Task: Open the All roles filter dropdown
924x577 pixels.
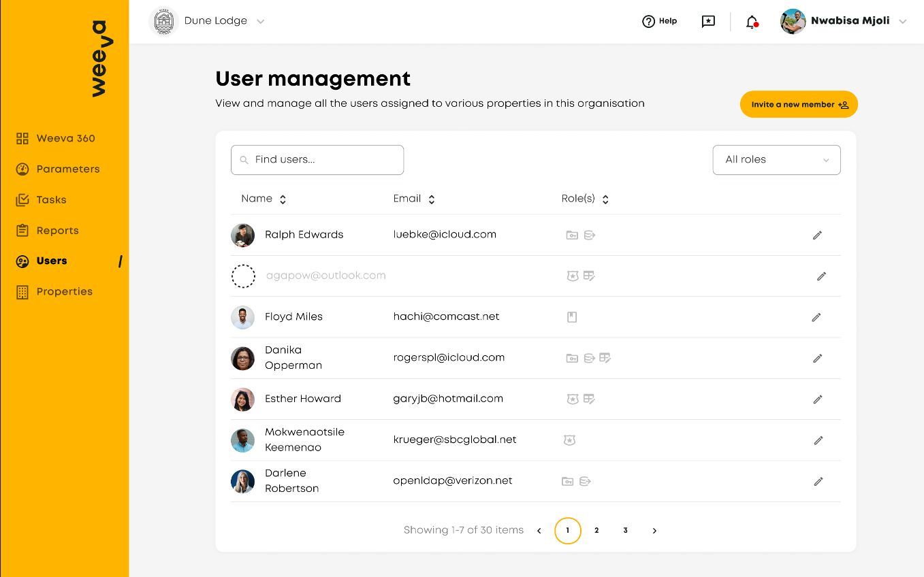Action: (776, 160)
